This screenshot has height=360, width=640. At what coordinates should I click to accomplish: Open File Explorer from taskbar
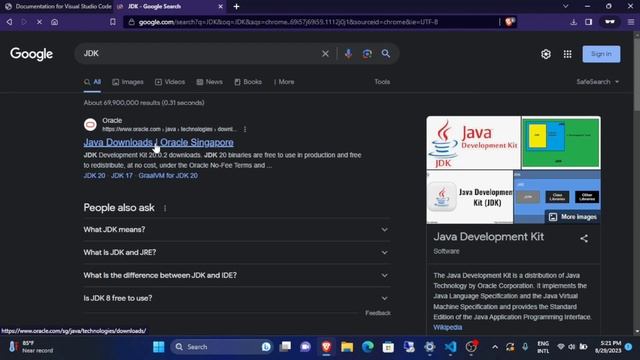pos(347,347)
